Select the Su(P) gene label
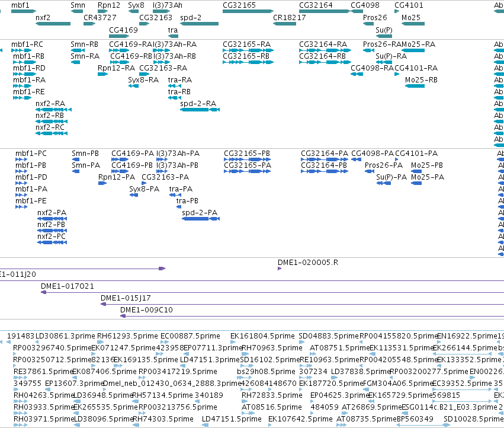This screenshot has height=428, width=504. click(x=384, y=30)
